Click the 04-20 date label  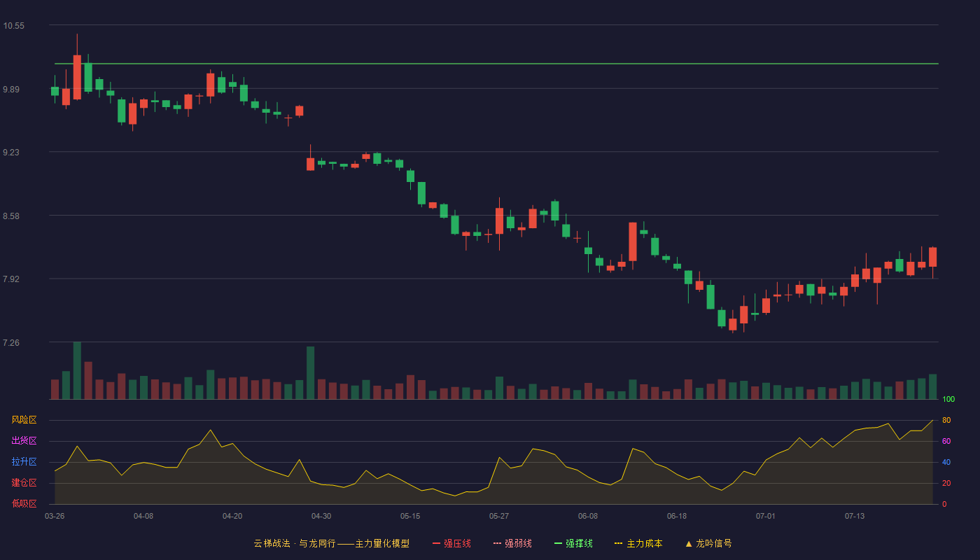pos(232,516)
